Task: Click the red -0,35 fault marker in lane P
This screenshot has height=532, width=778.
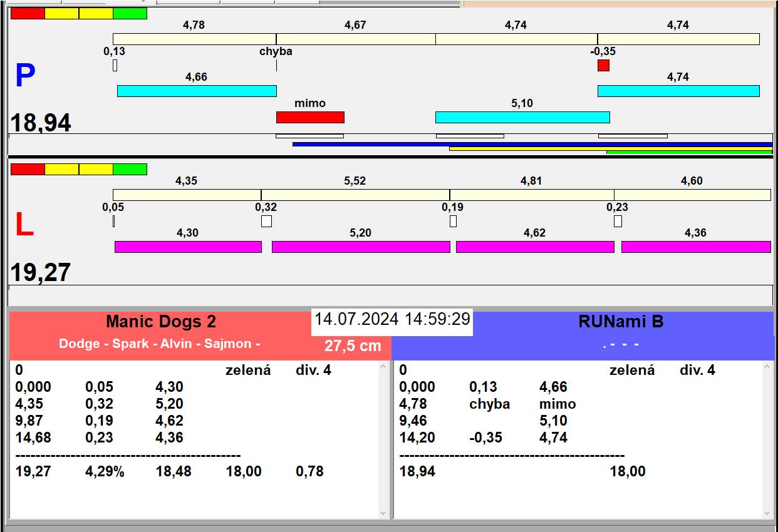Action: (x=603, y=65)
